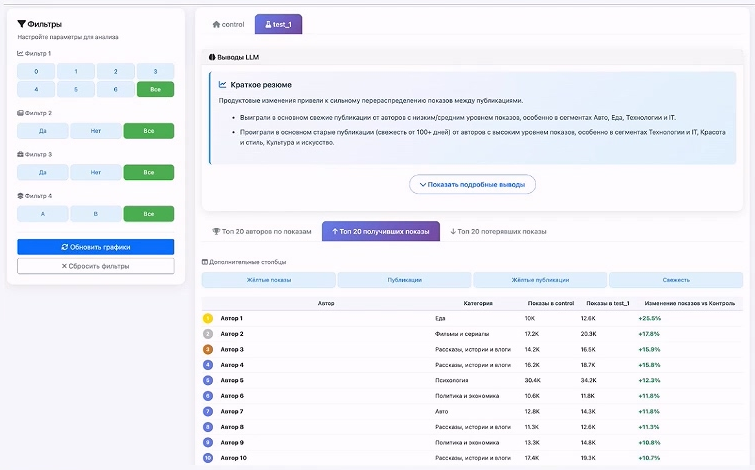Viewport: 755px width, 470px height.
Task: Click Сбросить фильтры button
Action: [96, 266]
